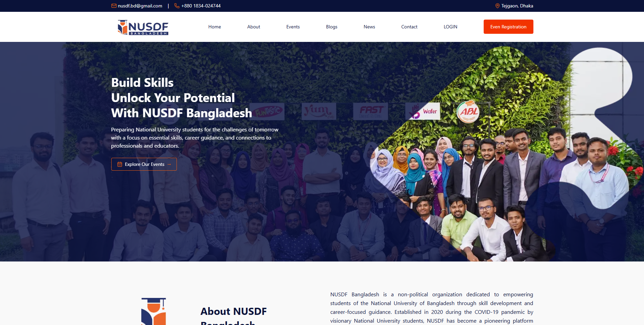The width and height of the screenshot is (644, 325).
Task: Click the Even Registration button
Action: (508, 27)
